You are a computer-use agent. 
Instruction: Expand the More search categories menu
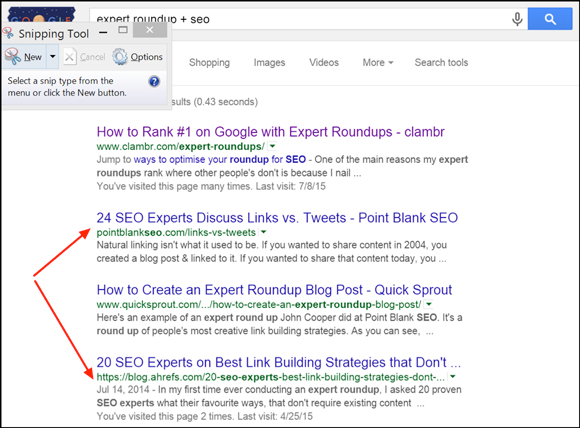click(378, 63)
